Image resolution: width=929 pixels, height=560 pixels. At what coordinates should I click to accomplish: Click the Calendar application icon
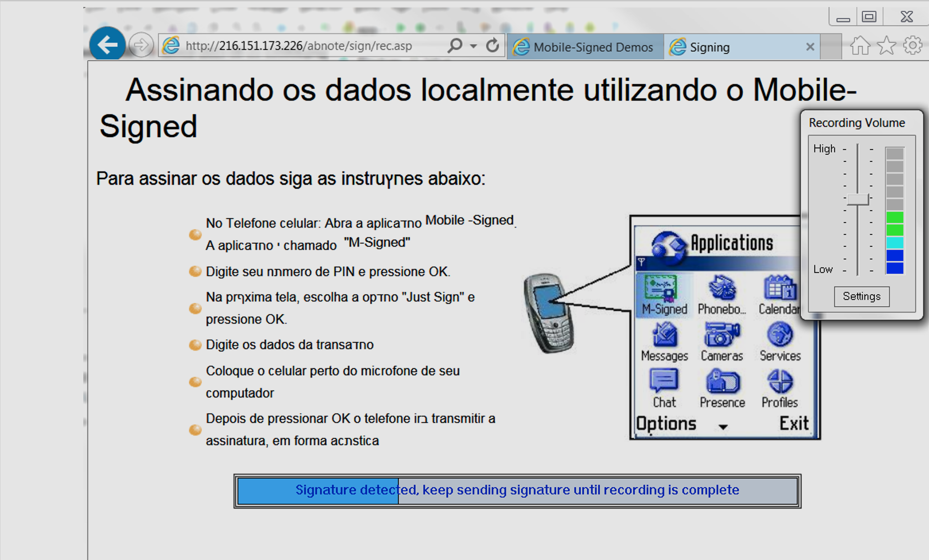[x=779, y=295]
